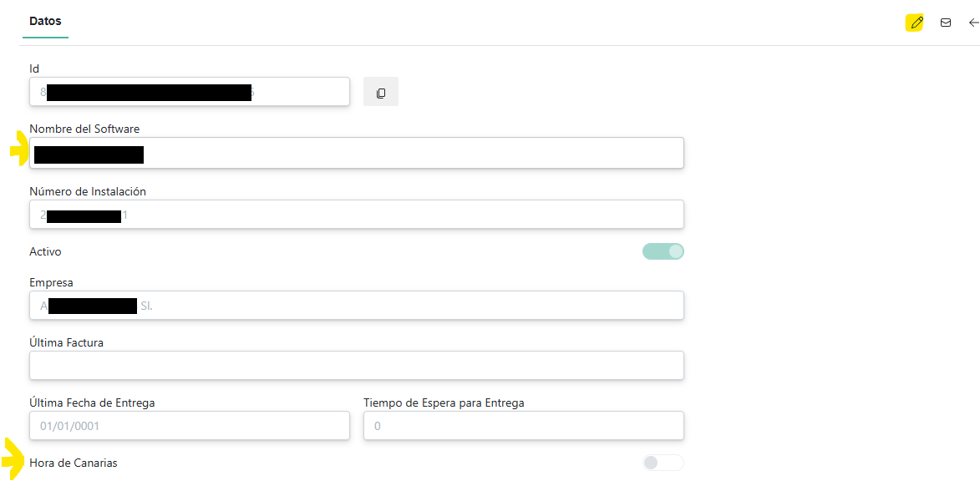The image size is (980, 481).
Task: Toggle the Activo switch
Action: [x=663, y=251]
